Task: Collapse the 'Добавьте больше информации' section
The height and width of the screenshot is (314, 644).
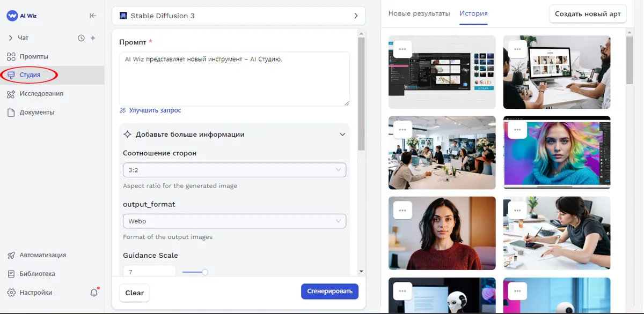Action: (x=342, y=134)
